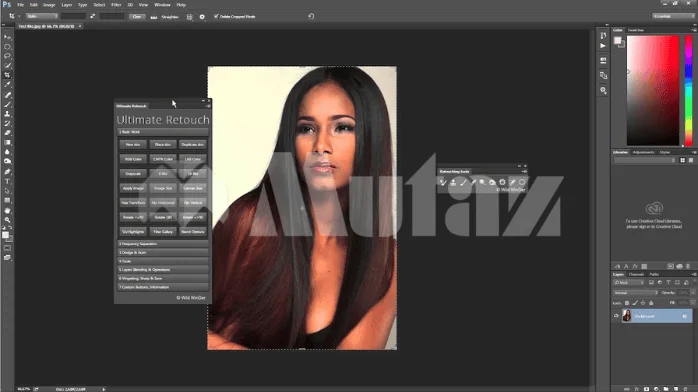Open crop settings gear in options bar
Viewport: 698px width, 392px height.
point(202,17)
